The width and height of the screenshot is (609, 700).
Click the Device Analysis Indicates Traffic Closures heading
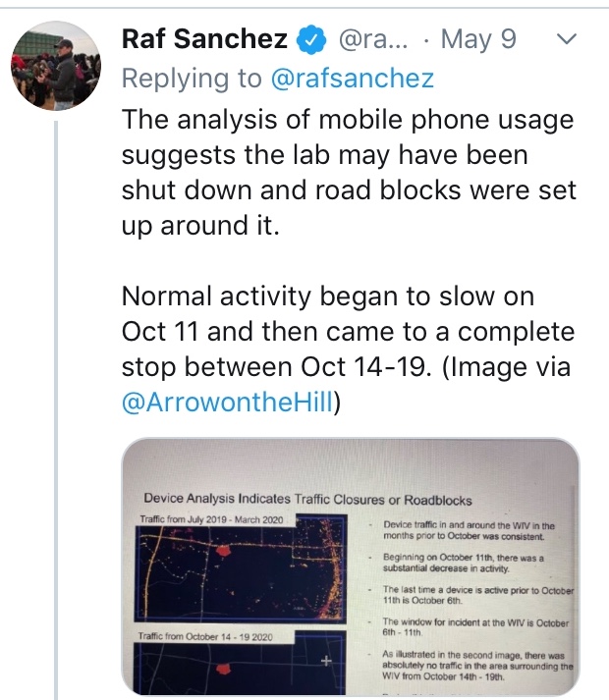pos(307,499)
